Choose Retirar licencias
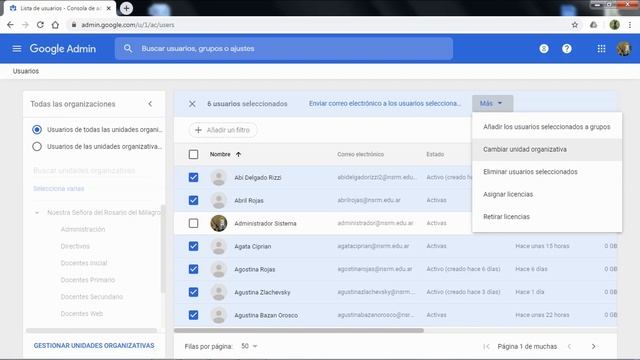This screenshot has width=640, height=360. click(547, 217)
